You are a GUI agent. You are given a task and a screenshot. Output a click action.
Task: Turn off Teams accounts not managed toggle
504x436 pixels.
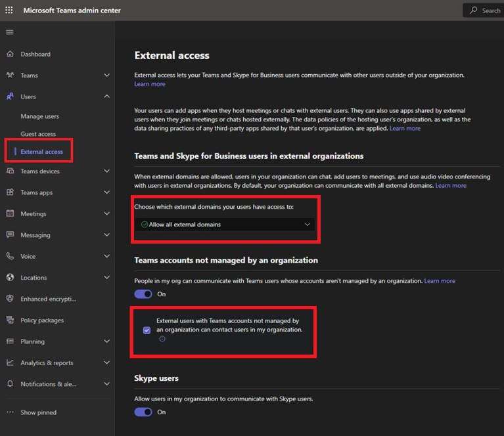143,295
